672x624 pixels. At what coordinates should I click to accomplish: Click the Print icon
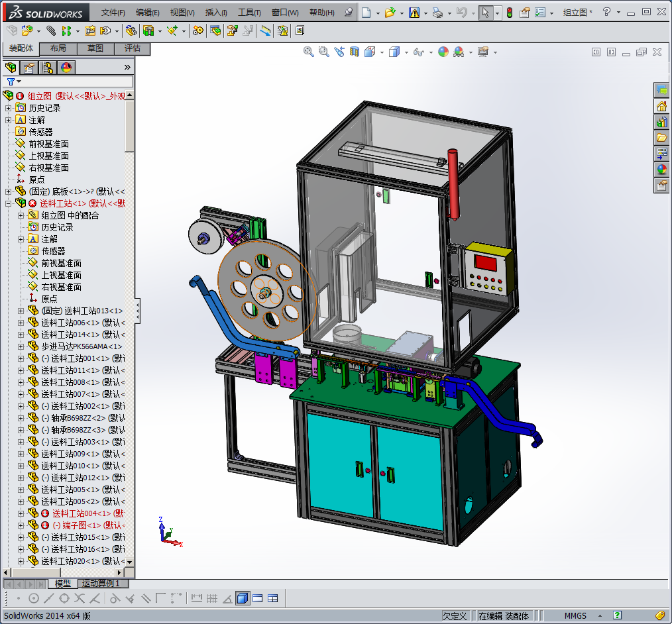click(x=437, y=13)
